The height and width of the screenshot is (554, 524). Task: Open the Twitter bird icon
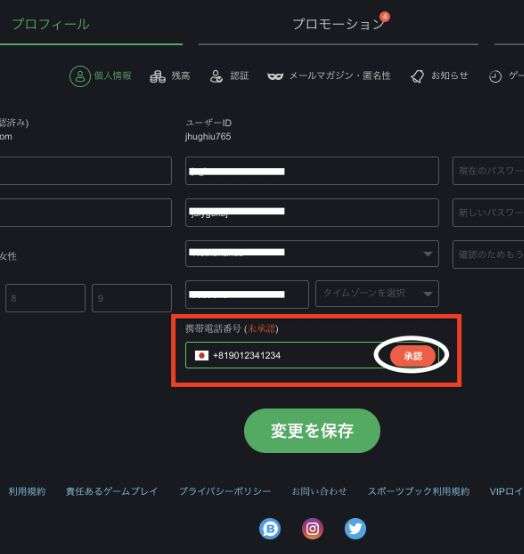(x=355, y=529)
